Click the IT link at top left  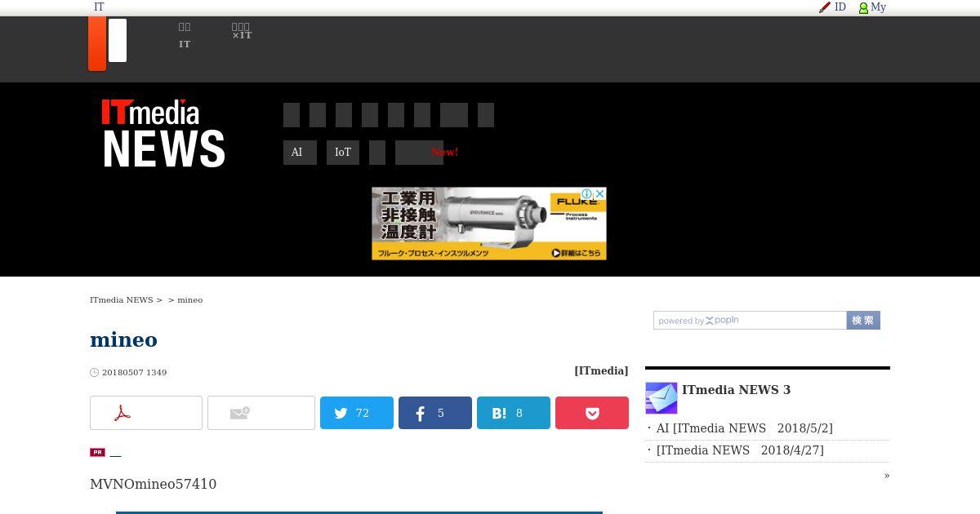pyautogui.click(x=99, y=7)
